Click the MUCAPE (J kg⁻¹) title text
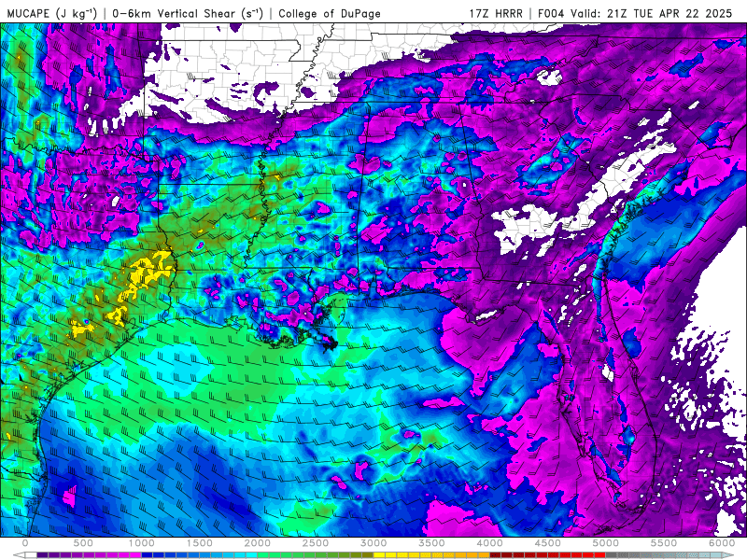747x560 pixels. pyautogui.click(x=52, y=13)
